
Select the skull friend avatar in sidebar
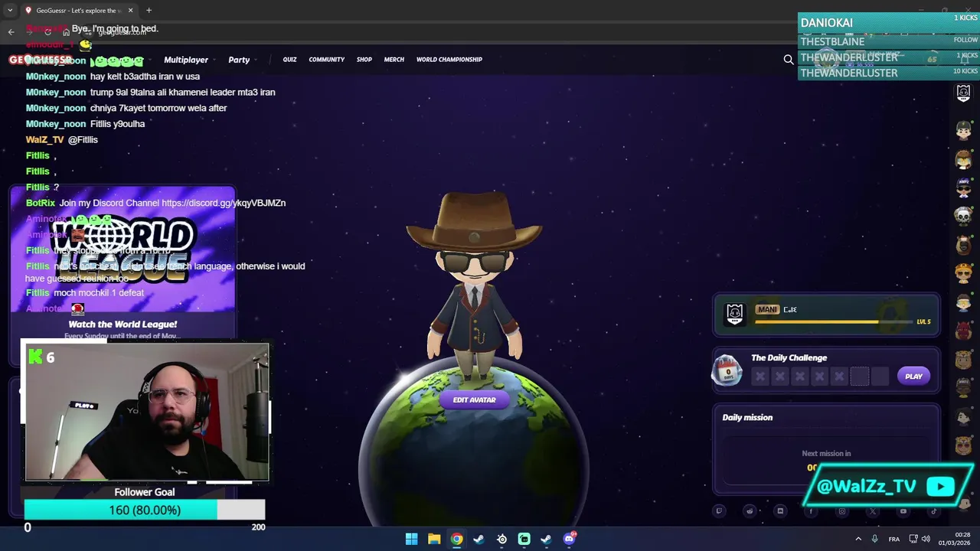963,217
